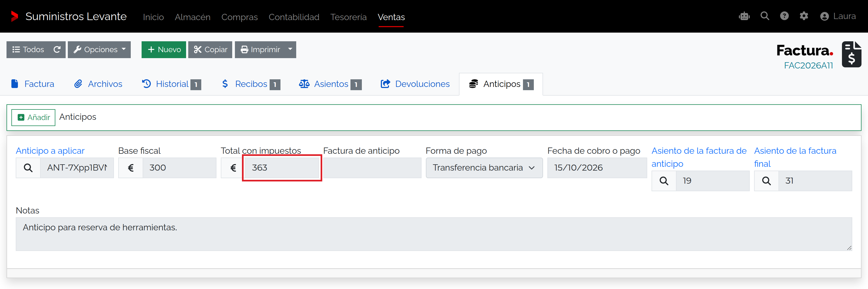Viewport: 868px width, 289px height.
Task: Click euro symbol beside Base fiscal
Action: [131, 168]
